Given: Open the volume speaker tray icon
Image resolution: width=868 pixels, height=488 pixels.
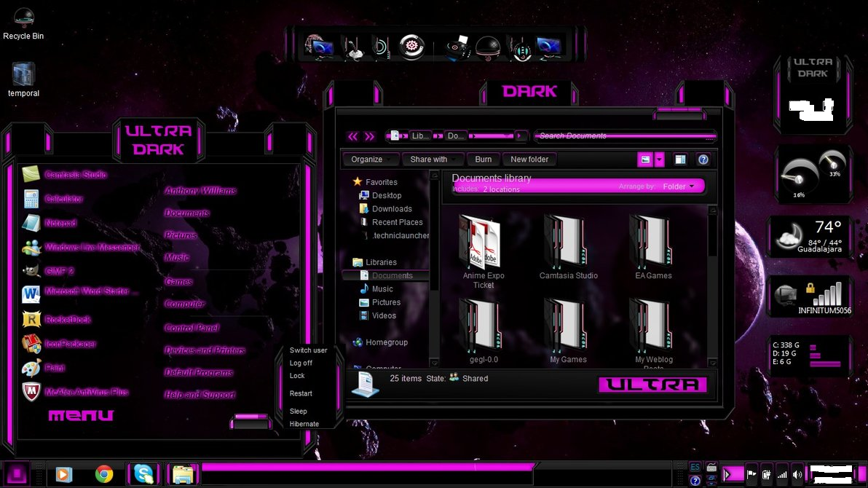Looking at the screenshot, I should click(x=797, y=475).
